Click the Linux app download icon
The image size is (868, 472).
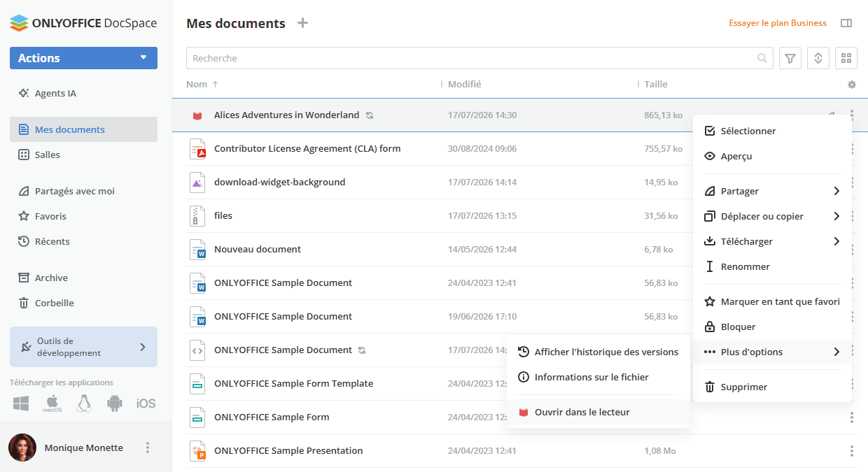(x=84, y=403)
